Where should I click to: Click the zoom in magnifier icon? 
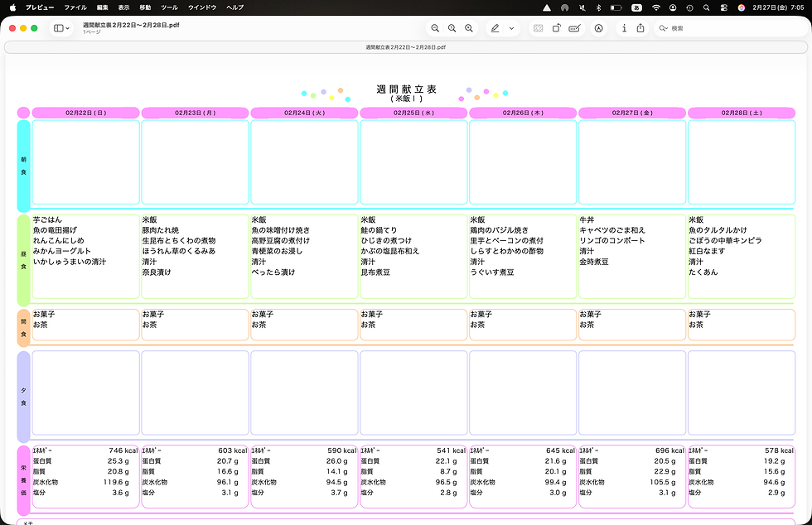click(469, 28)
